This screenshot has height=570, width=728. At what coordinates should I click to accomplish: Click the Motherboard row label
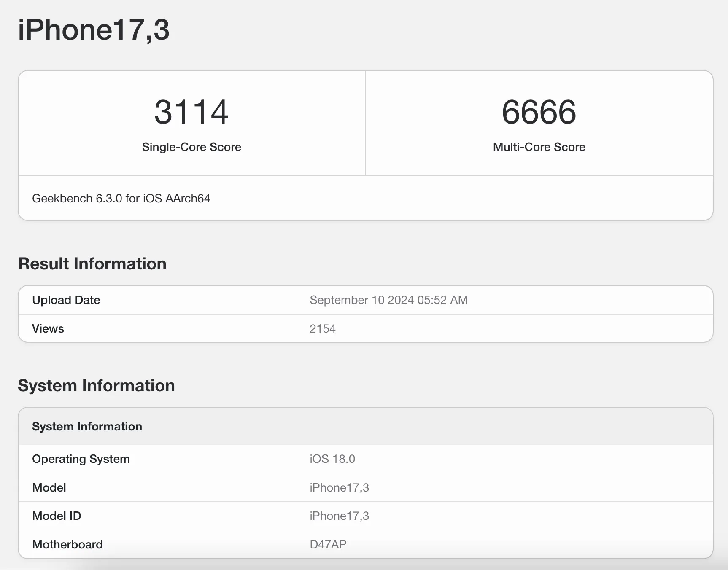coord(67,544)
